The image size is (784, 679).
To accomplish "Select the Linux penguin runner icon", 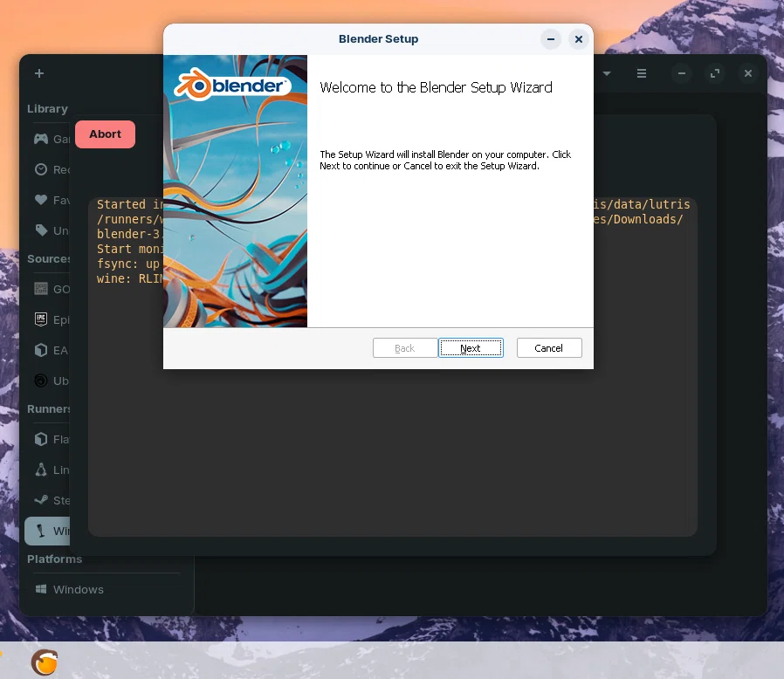I will coord(40,470).
